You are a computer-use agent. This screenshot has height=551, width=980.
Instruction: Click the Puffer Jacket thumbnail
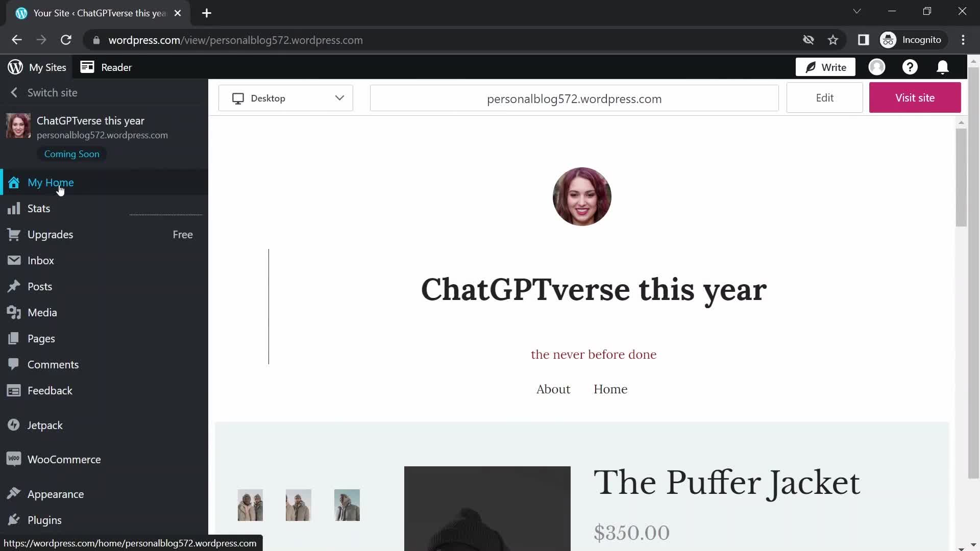tap(250, 505)
